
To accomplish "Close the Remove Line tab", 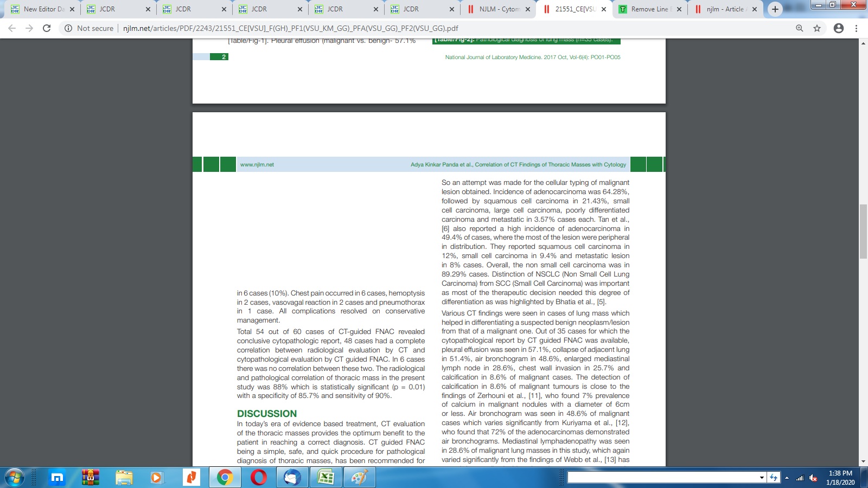I will pos(679,9).
